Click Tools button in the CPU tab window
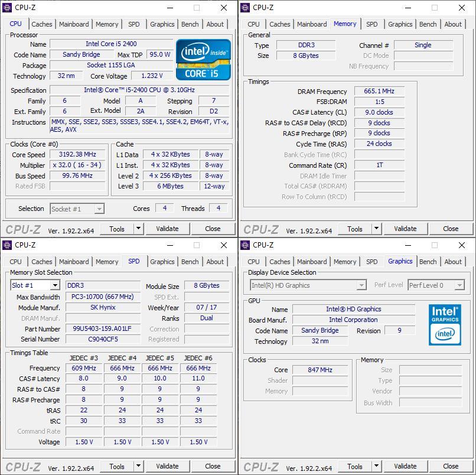The width and height of the screenshot is (476, 475). pos(116,229)
